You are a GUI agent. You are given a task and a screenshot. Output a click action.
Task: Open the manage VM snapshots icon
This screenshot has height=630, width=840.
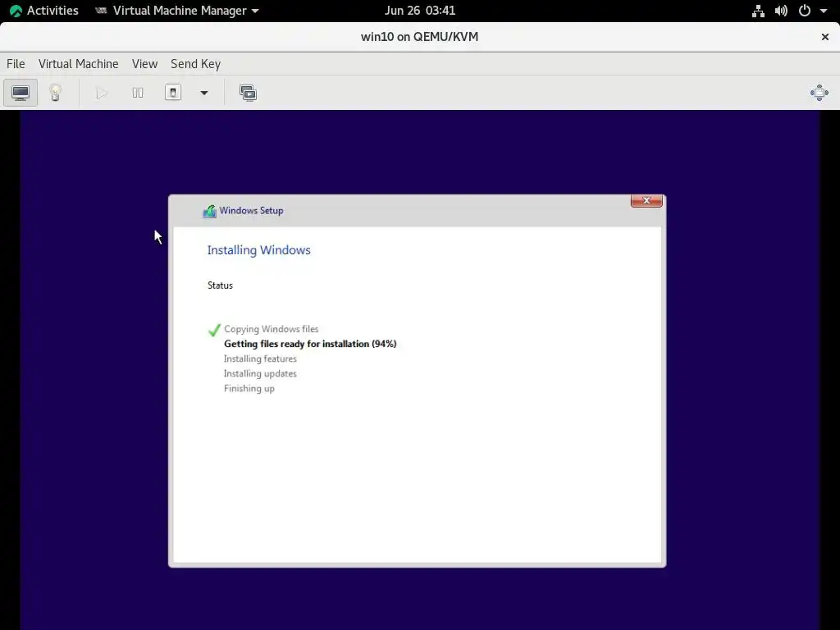(x=248, y=93)
